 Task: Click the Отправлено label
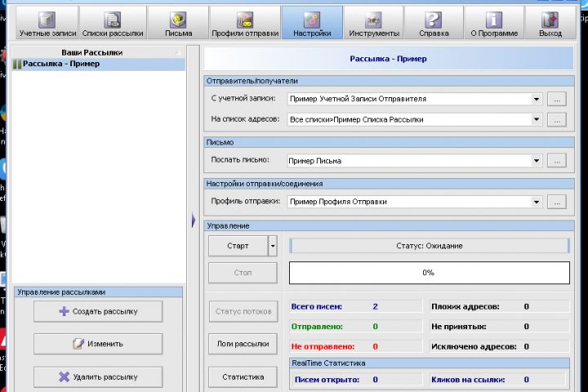click(317, 327)
